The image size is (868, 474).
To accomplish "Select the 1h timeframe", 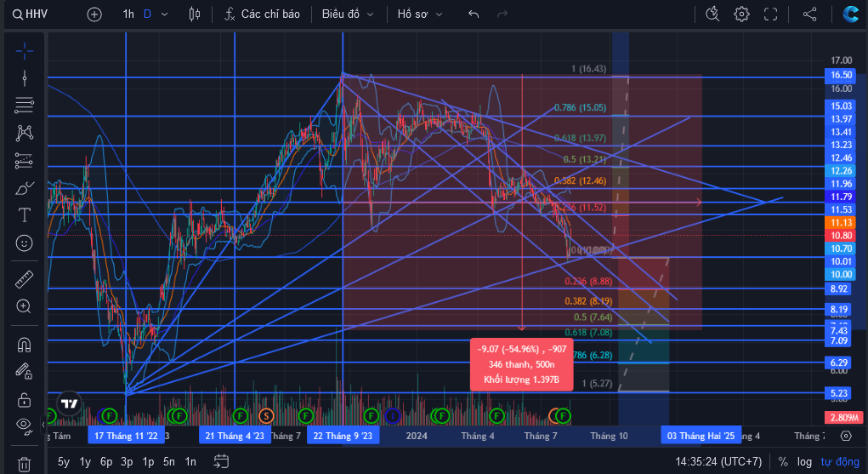I will click(x=128, y=14).
